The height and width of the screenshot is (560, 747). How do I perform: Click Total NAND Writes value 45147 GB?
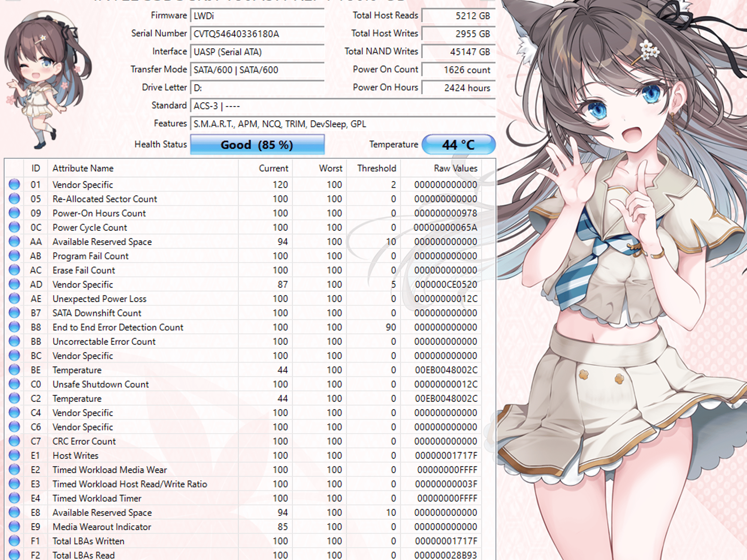click(458, 52)
